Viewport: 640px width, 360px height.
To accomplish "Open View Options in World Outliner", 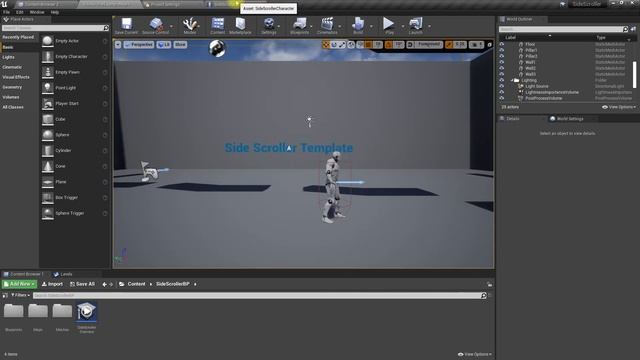I will click(619, 107).
